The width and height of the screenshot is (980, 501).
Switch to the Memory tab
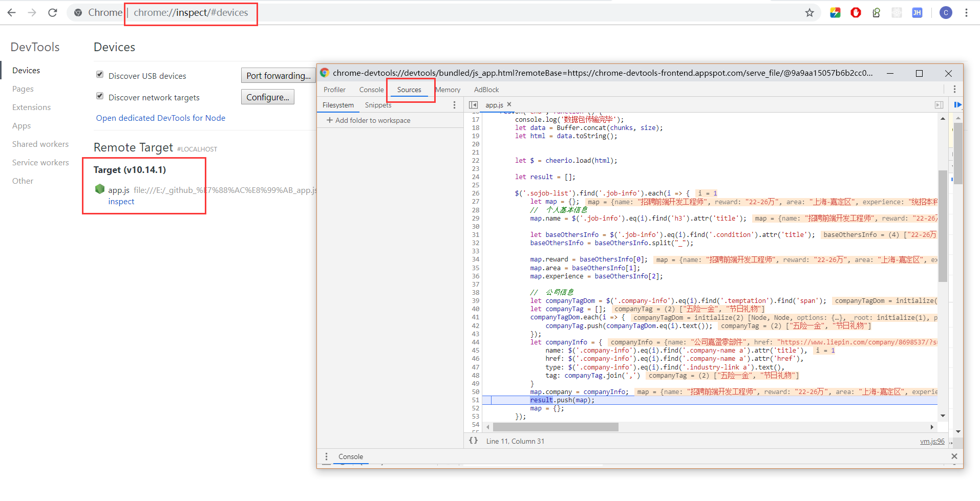pos(448,90)
